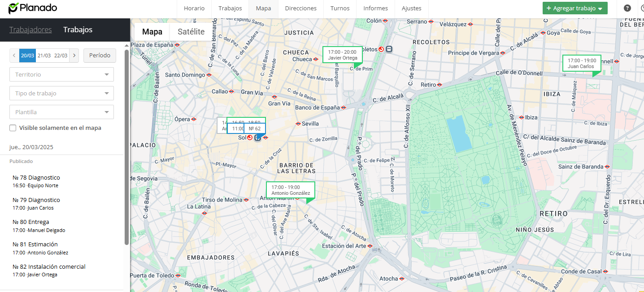The image size is (644, 292).
Task: Toggle 'Visible solamente en el mapa' checkbox
Action: pos(13,128)
